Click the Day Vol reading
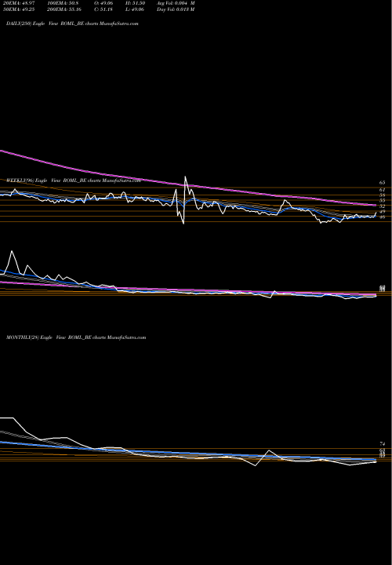This screenshot has height=565, width=392. [176, 9]
